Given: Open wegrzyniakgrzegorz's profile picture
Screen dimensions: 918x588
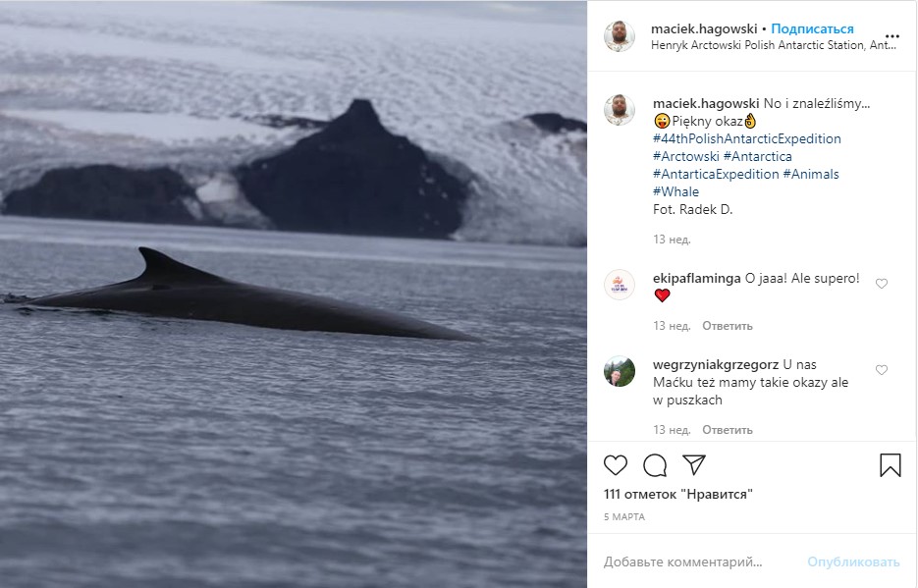Looking at the screenshot, I should click(620, 371).
